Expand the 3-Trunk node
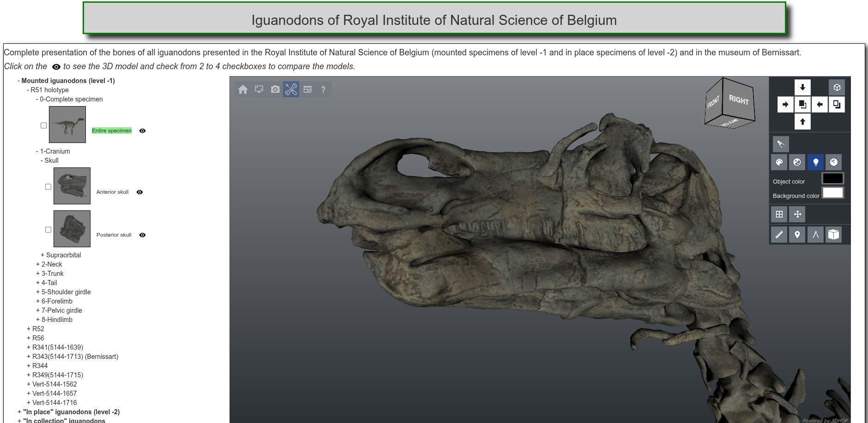This screenshot has width=868, height=423. 50,274
